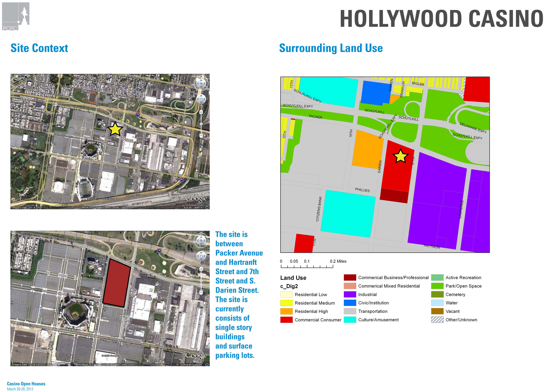Click the 'Casino Open Houses' footer text

26,384
